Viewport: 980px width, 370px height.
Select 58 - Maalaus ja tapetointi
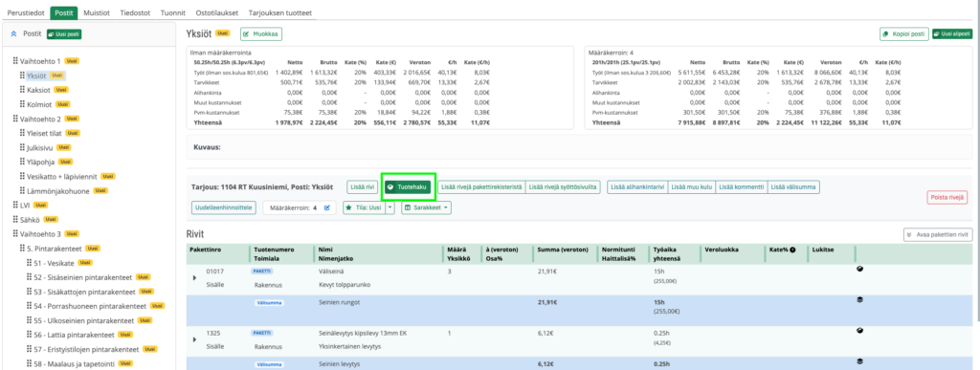coord(75,363)
